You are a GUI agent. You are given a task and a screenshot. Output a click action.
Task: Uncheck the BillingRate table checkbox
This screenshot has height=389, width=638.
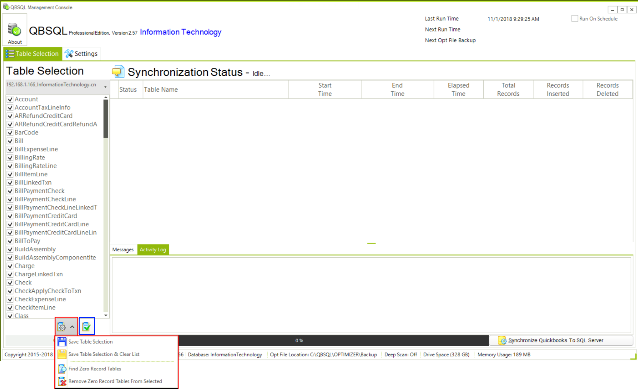pyautogui.click(x=10, y=157)
